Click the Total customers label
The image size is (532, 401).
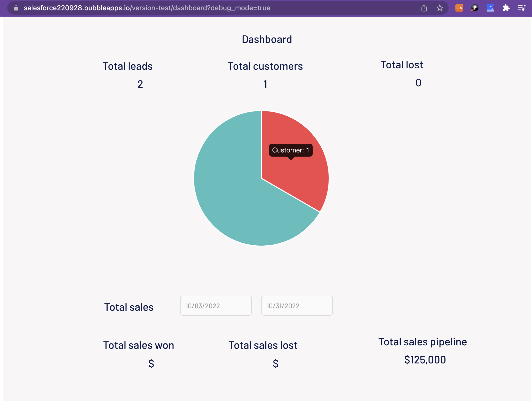coord(265,66)
